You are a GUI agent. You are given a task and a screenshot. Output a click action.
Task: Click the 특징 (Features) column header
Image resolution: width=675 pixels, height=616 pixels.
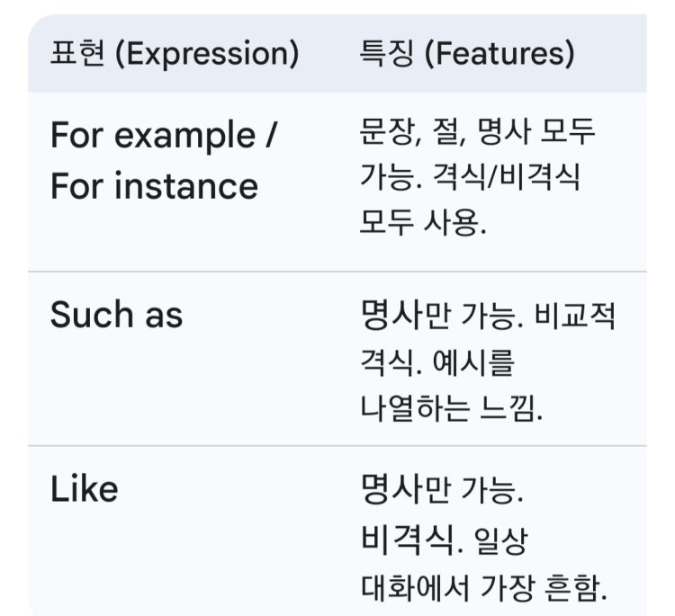click(467, 53)
